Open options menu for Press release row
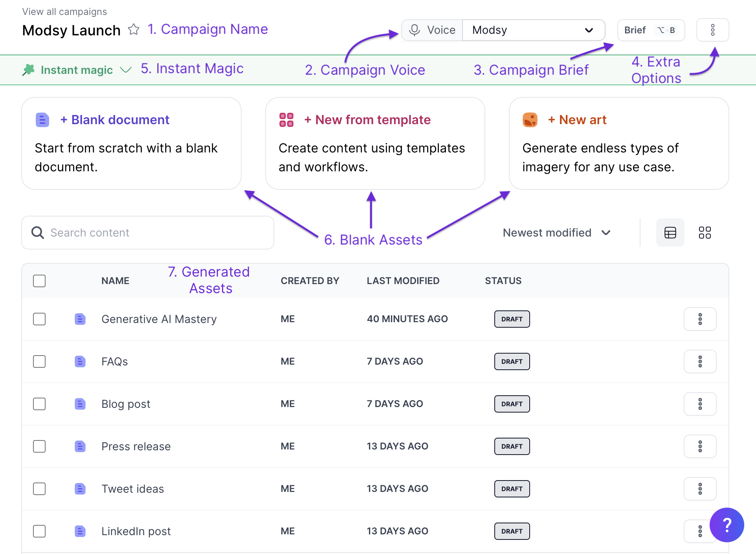Image resolution: width=756 pixels, height=554 pixels. [x=700, y=446]
